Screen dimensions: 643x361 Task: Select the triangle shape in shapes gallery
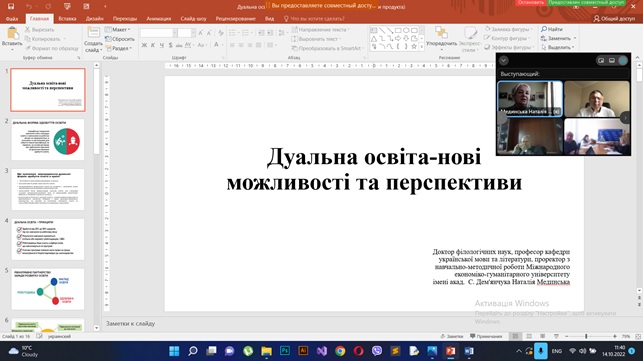pyautogui.click(x=374, y=39)
